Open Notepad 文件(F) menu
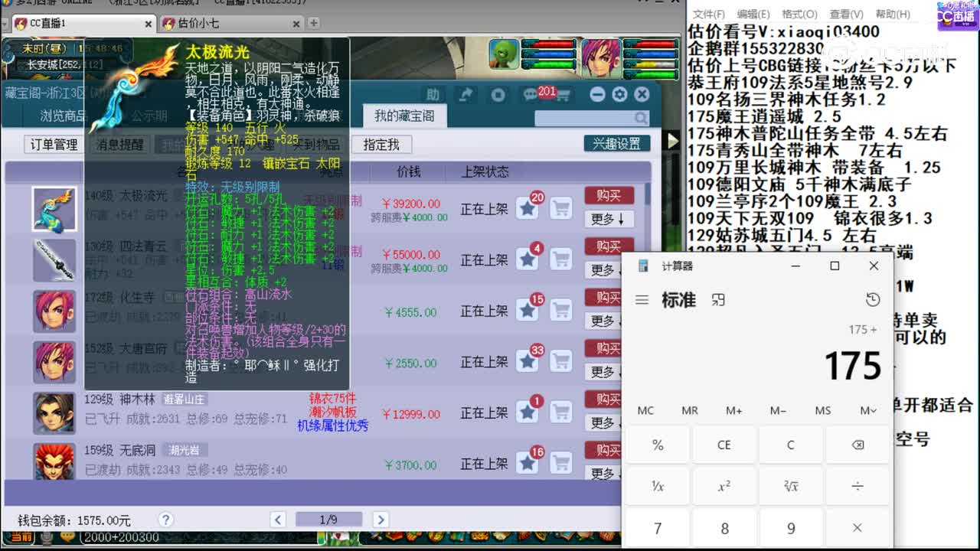 pos(708,14)
